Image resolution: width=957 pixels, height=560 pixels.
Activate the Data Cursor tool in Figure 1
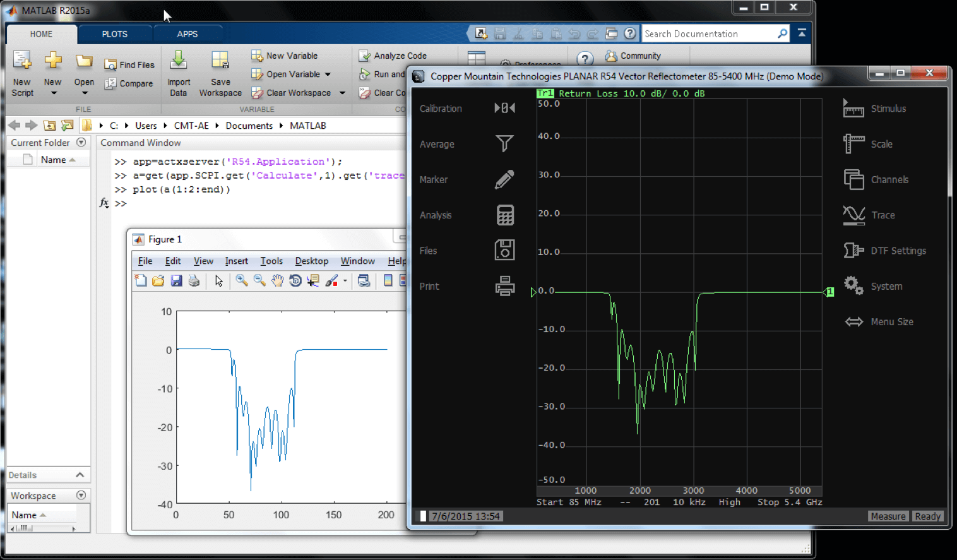[312, 280]
